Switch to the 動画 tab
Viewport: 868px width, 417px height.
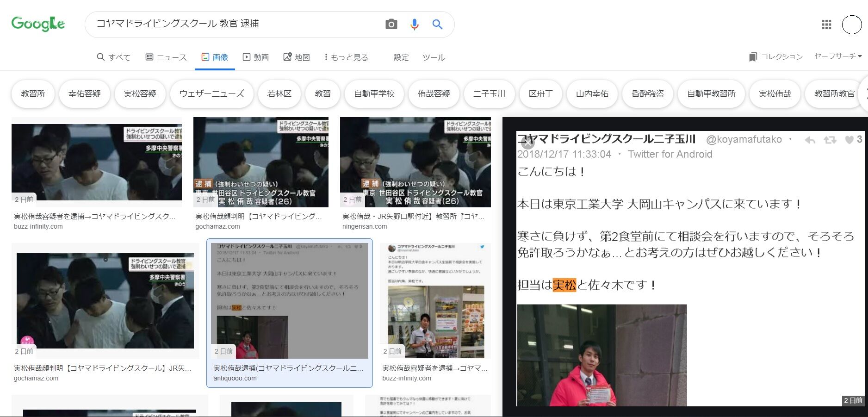256,57
